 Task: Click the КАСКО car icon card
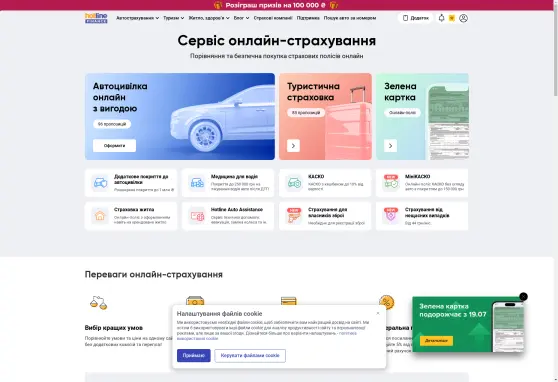tap(325, 183)
